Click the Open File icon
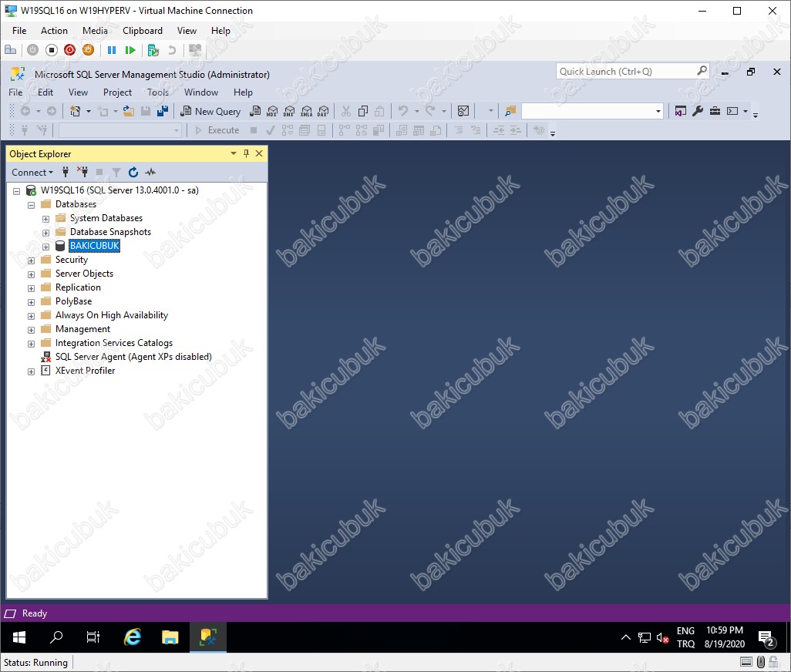 [129, 112]
